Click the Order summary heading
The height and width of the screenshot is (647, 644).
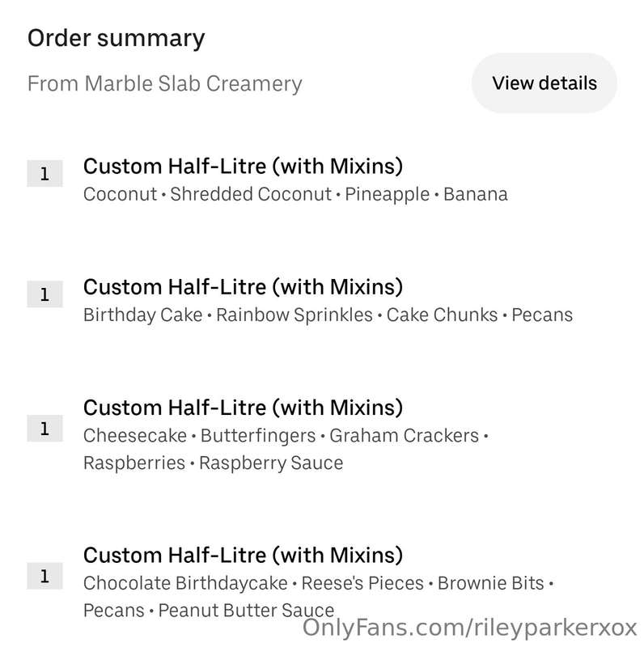pyautogui.click(x=116, y=38)
